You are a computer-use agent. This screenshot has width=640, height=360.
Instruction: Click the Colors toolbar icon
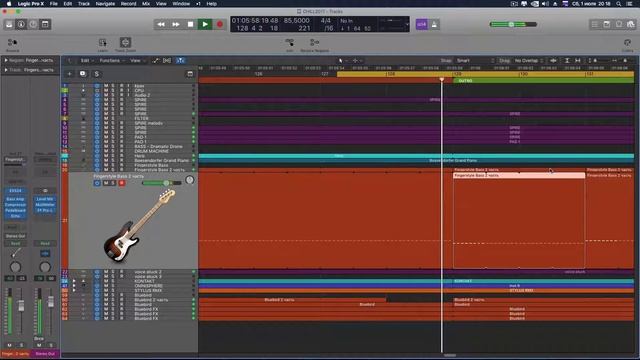tap(627, 44)
